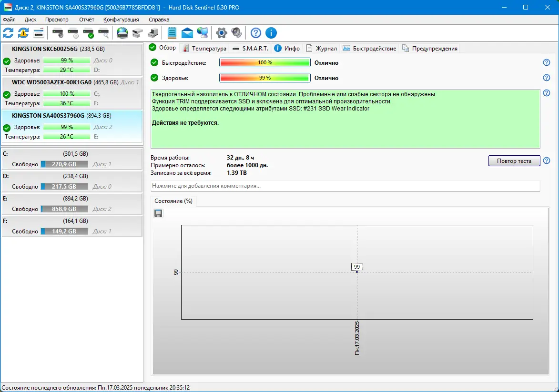
Task: Open the Отчёт menu
Action: coord(86,20)
